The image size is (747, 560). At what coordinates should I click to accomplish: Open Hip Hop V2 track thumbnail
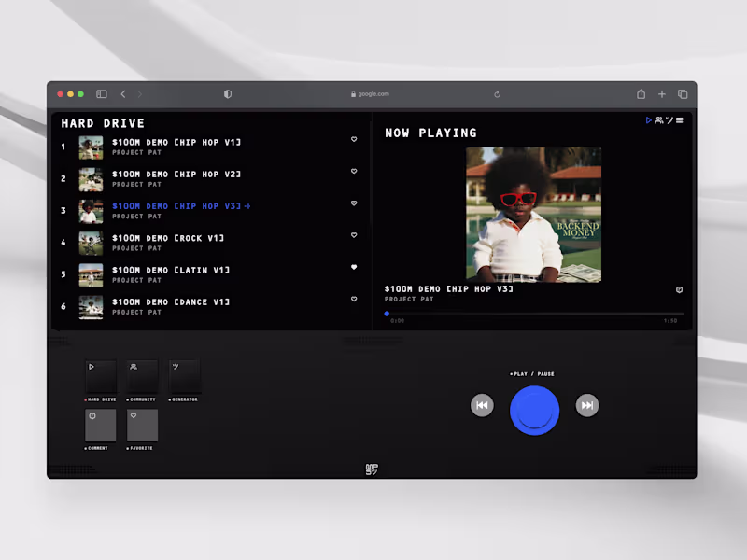91,179
